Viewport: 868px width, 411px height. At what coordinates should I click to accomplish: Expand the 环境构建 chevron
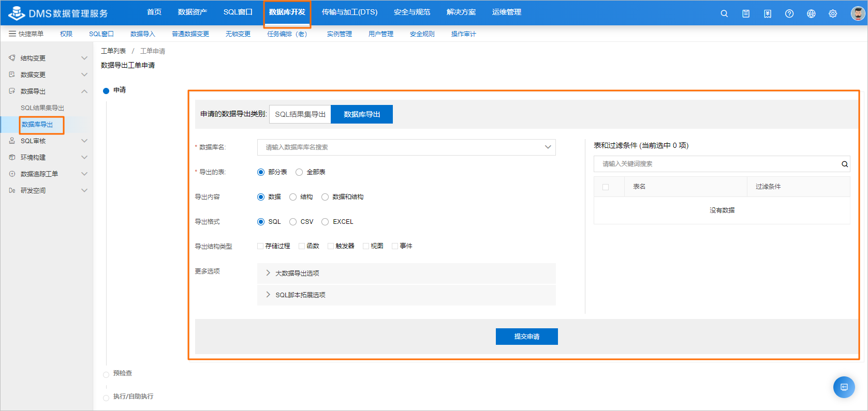pos(84,157)
